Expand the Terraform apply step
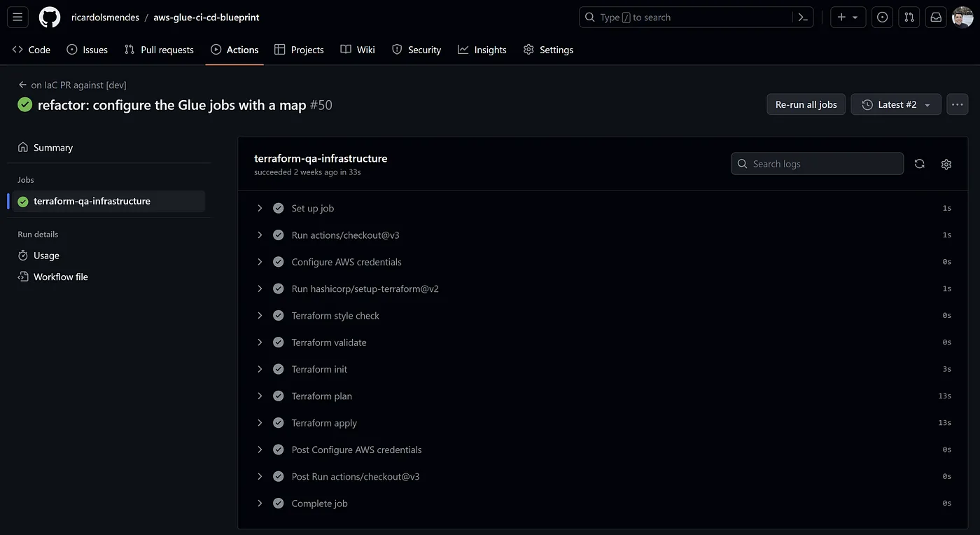 pos(260,423)
